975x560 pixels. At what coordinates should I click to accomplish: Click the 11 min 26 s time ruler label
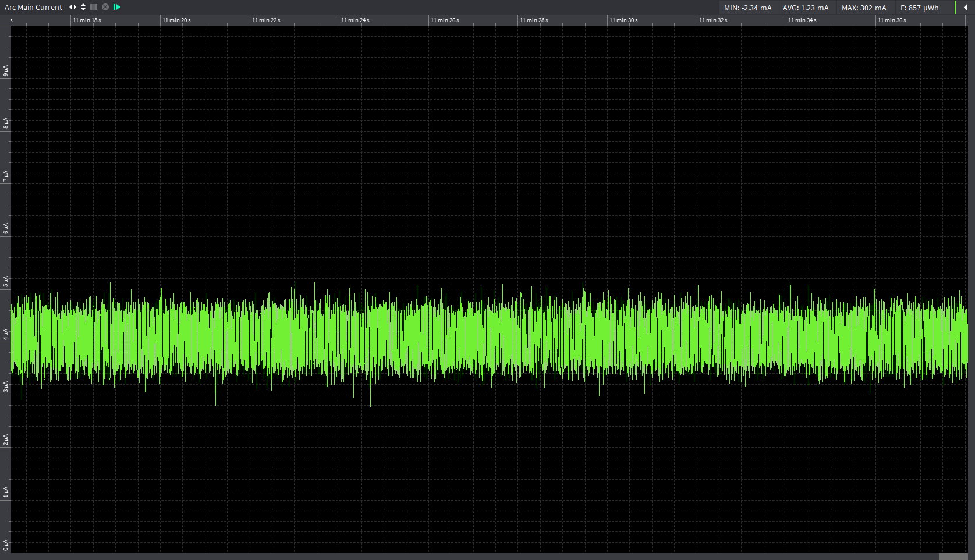click(445, 20)
